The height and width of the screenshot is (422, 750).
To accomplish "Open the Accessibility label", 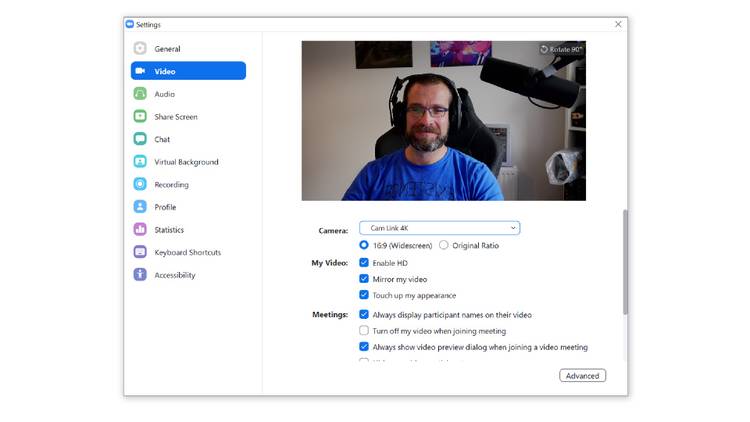I will (175, 275).
